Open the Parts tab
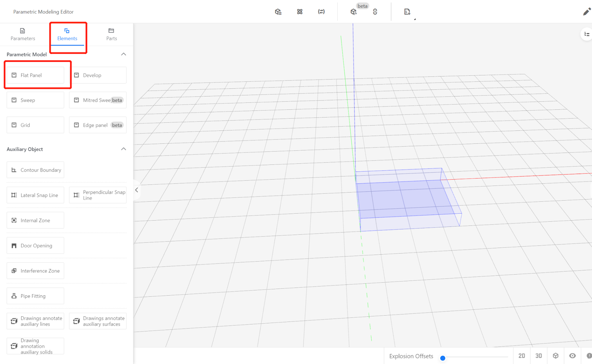Screen dimensions: 592x364 (x=111, y=34)
